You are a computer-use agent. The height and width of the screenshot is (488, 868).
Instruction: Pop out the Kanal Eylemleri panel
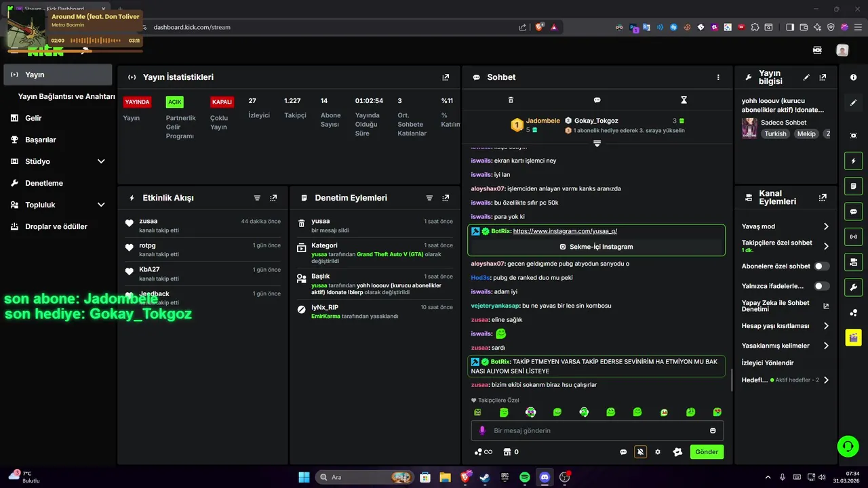[823, 198]
